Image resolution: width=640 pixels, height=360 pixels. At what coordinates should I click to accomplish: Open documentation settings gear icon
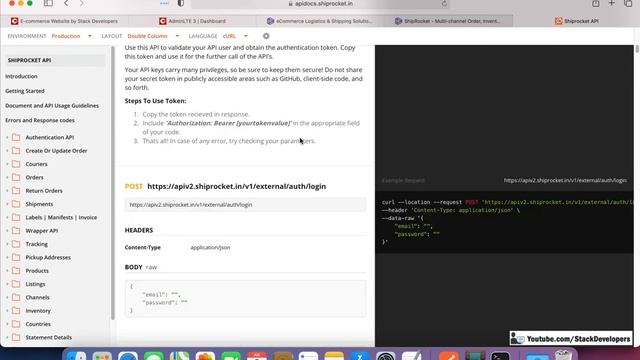pos(266,36)
